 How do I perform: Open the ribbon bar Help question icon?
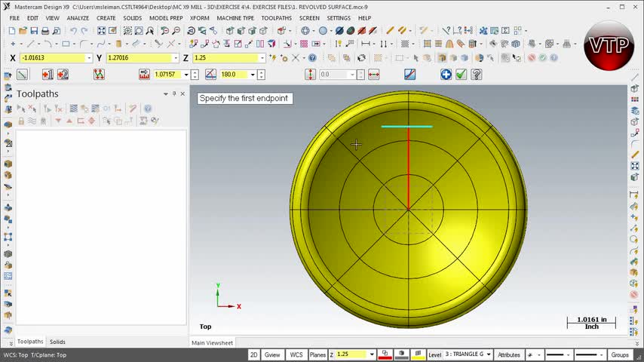coord(476,74)
